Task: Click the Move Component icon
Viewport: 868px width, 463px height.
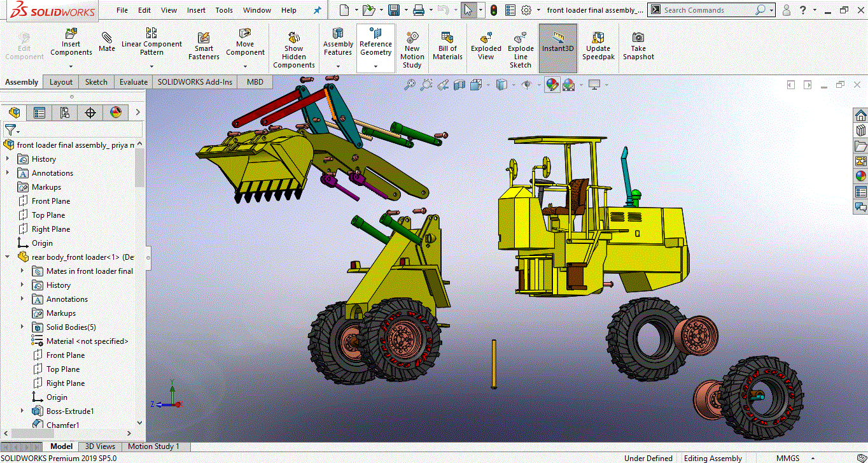Action: (245, 34)
